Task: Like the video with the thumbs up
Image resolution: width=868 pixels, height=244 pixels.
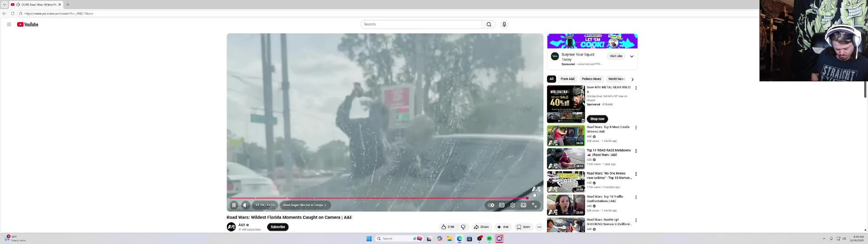Action: [448, 227]
